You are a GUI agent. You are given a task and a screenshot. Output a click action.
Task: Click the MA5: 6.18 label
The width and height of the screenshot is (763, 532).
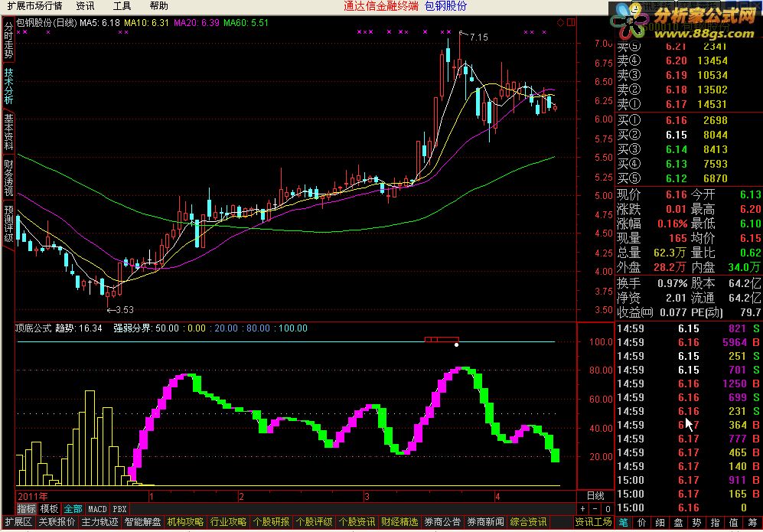tap(99, 22)
